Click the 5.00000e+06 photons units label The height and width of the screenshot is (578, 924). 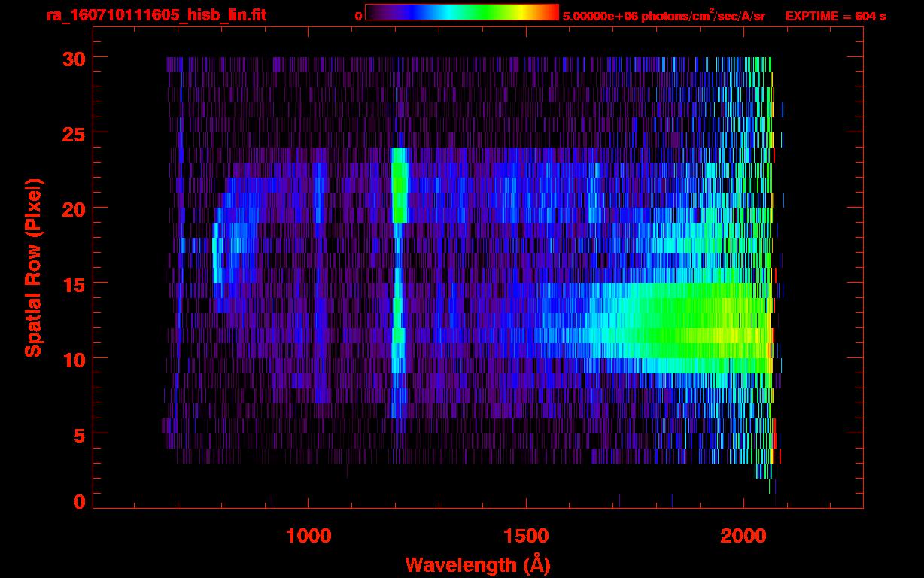point(664,16)
